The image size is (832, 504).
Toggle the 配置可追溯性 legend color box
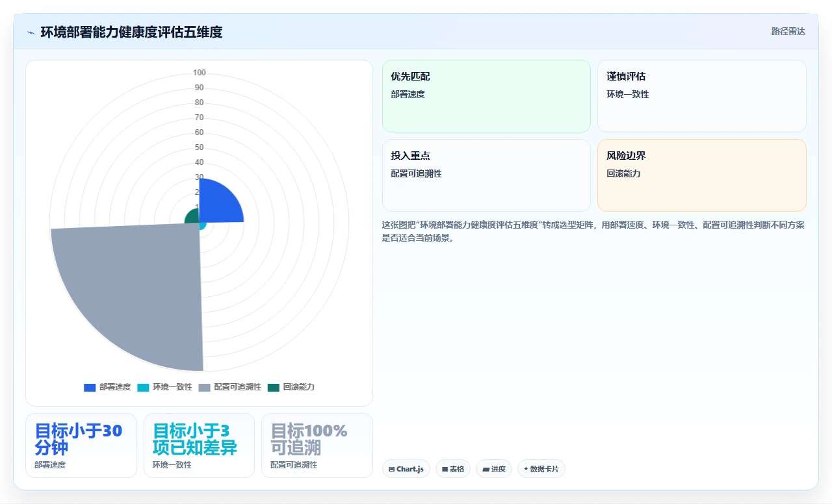(x=204, y=387)
